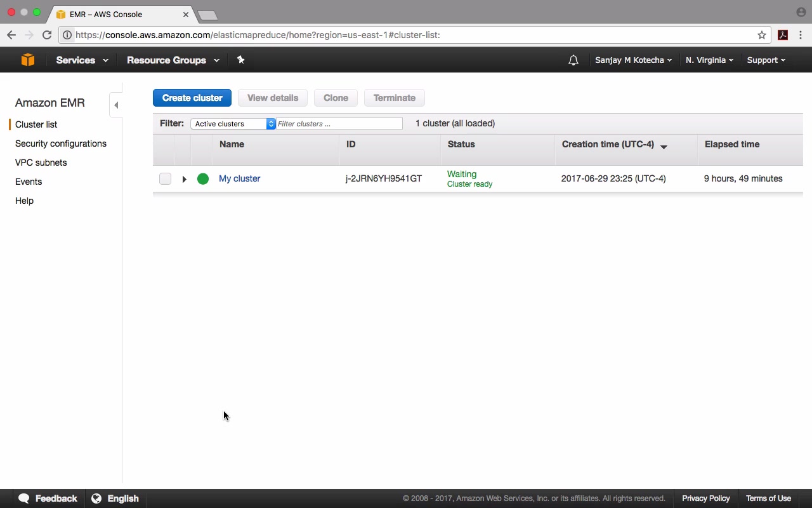
Task: Tick the checkbox for My cluster row
Action: click(x=165, y=179)
